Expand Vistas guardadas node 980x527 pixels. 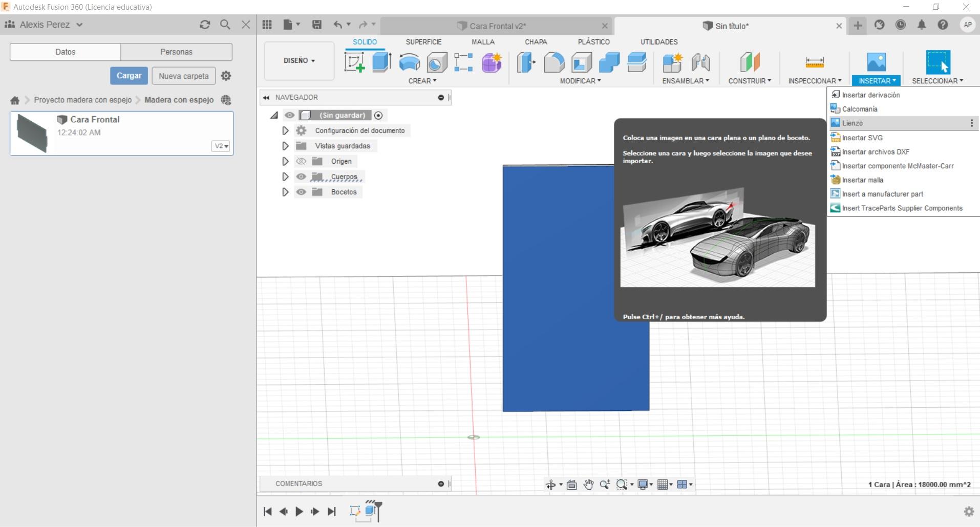[285, 146]
